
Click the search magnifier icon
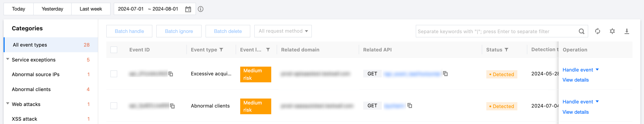tap(581, 31)
